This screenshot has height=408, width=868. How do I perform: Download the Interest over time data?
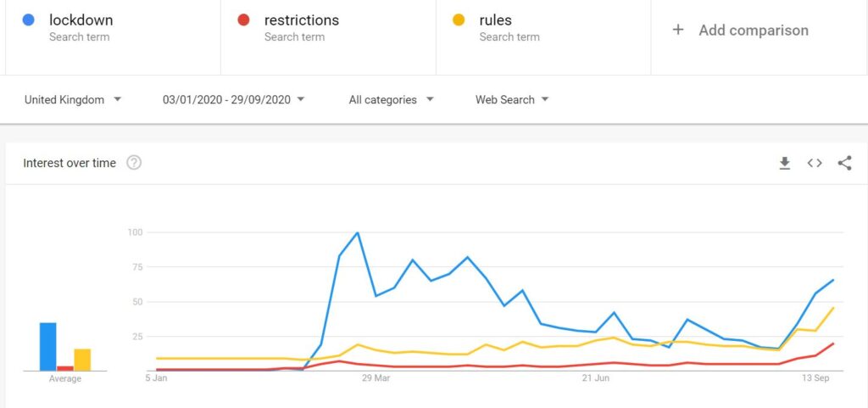(785, 163)
